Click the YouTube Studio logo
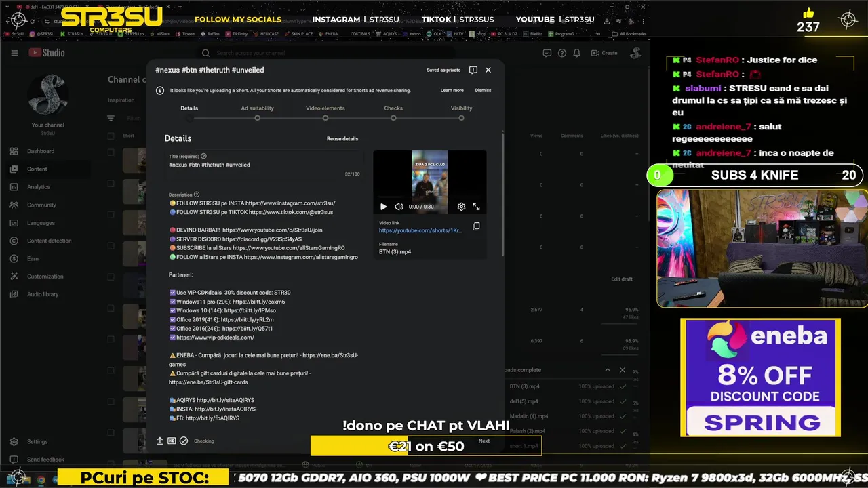The height and width of the screenshot is (488, 868). click(x=47, y=52)
